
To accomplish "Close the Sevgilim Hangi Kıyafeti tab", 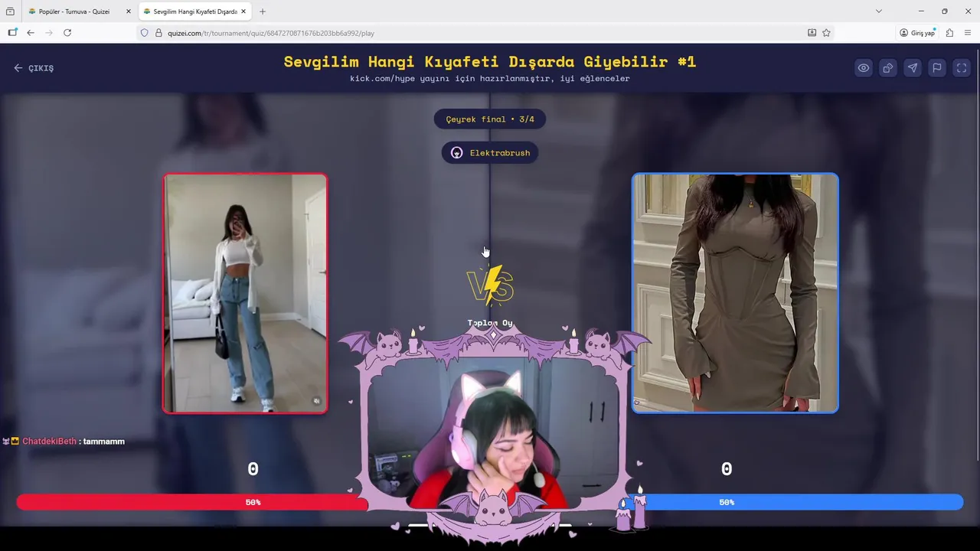I will click(x=243, y=11).
